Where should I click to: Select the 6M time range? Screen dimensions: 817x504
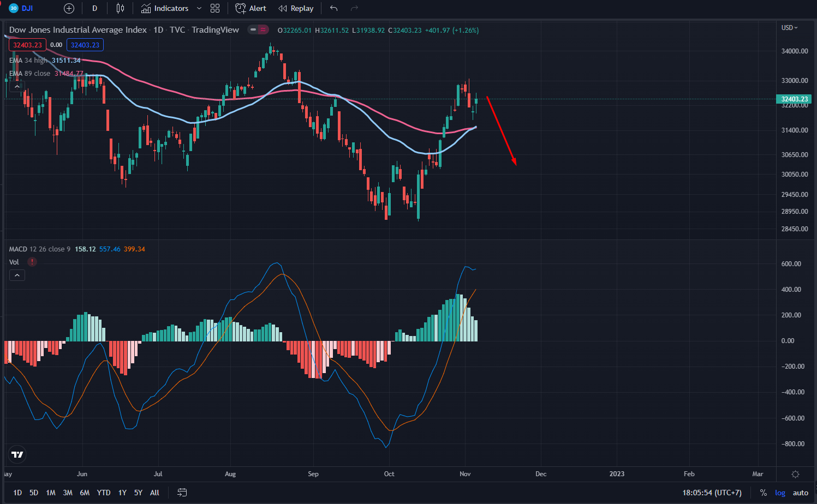coord(85,493)
